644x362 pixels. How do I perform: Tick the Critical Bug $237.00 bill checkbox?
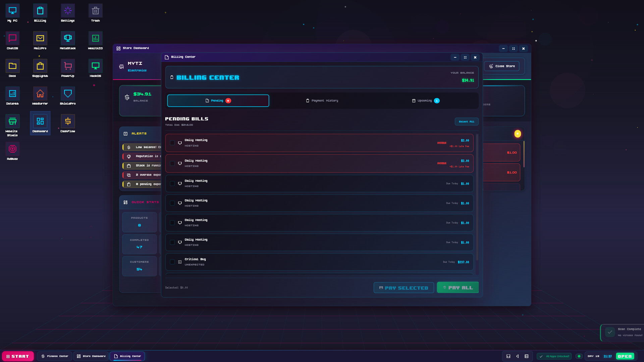(173, 262)
